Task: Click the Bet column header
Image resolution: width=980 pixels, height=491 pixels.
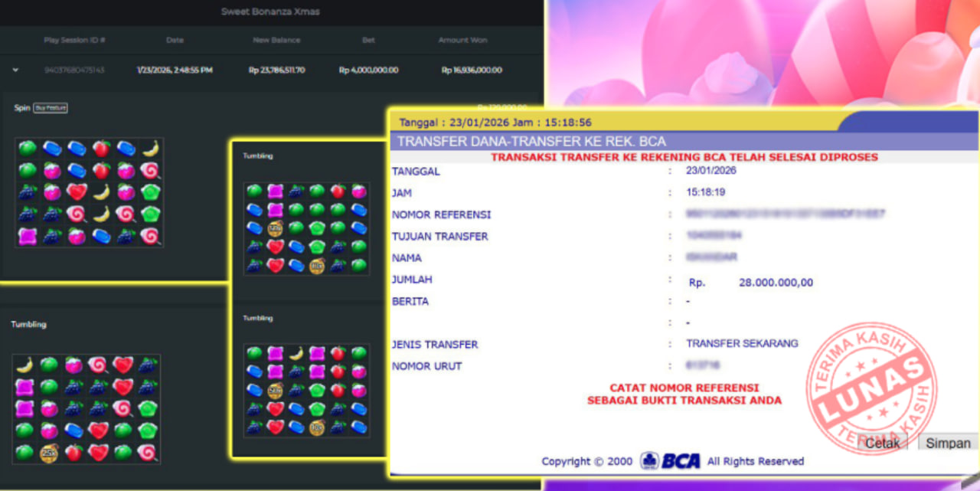Action: [368, 40]
